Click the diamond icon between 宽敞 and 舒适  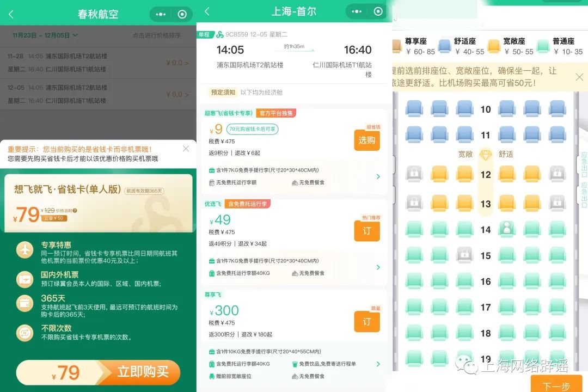pos(486,154)
